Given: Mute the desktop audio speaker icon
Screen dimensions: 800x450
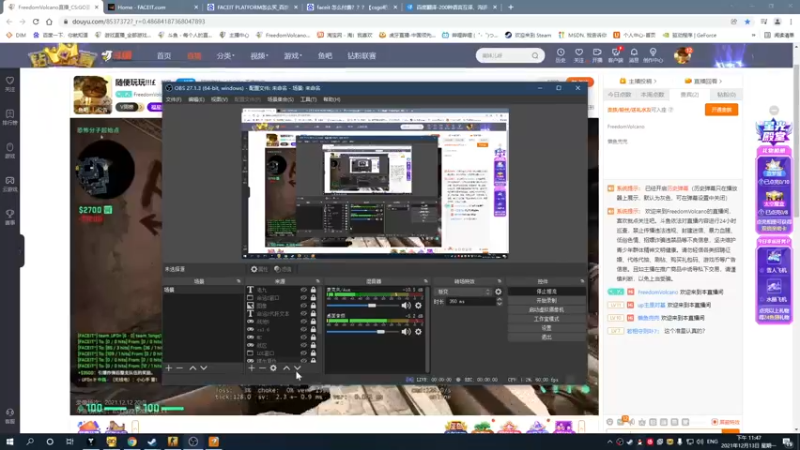Looking at the screenshot, I should tap(406, 332).
